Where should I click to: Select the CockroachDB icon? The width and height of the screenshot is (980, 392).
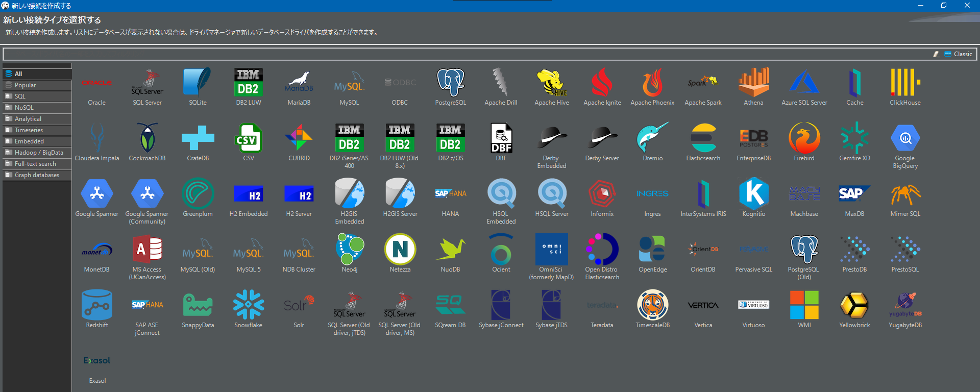click(147, 138)
